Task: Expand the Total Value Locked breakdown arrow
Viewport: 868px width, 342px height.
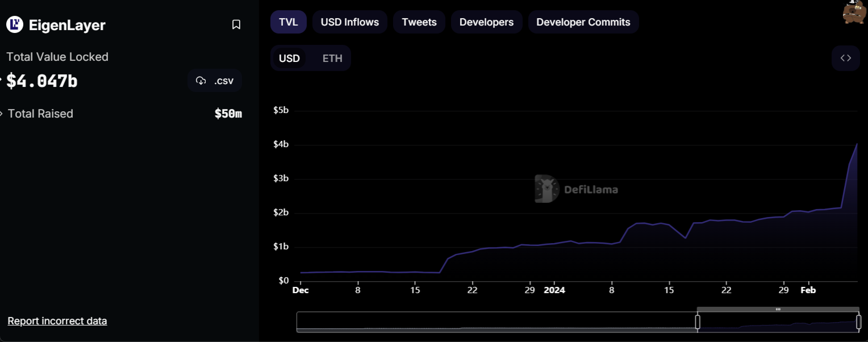Action: (x=1, y=80)
